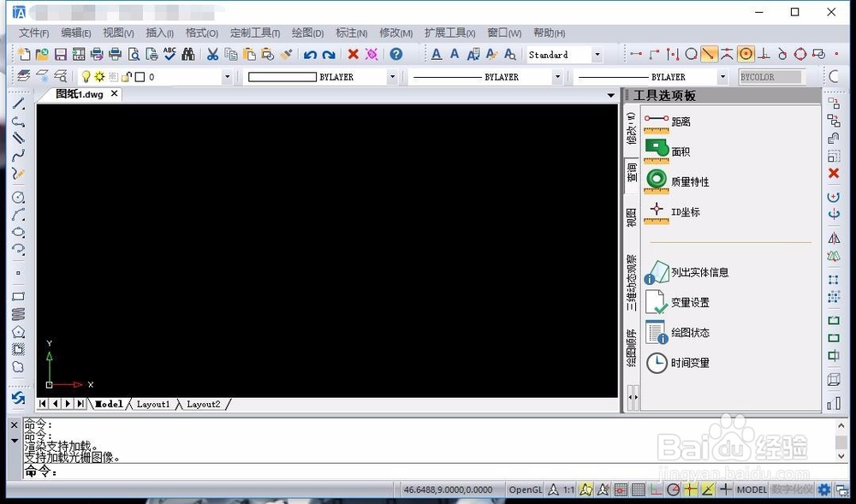This screenshot has width=856, height=504.
Task: Click 列出实体信息 in tool palette
Action: coord(687,272)
